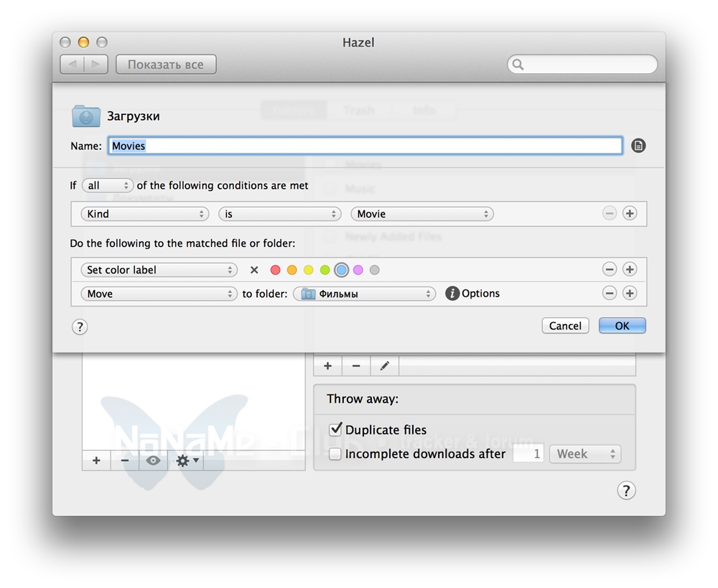Image resolution: width=718 pixels, height=588 pixels.
Task: Clear the color label with the X
Action: pyautogui.click(x=254, y=270)
